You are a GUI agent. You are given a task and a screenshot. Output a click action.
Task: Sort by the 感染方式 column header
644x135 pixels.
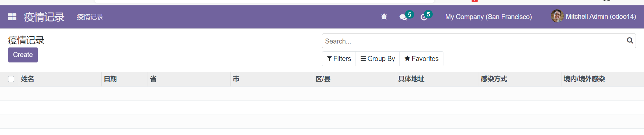pyautogui.click(x=494, y=79)
